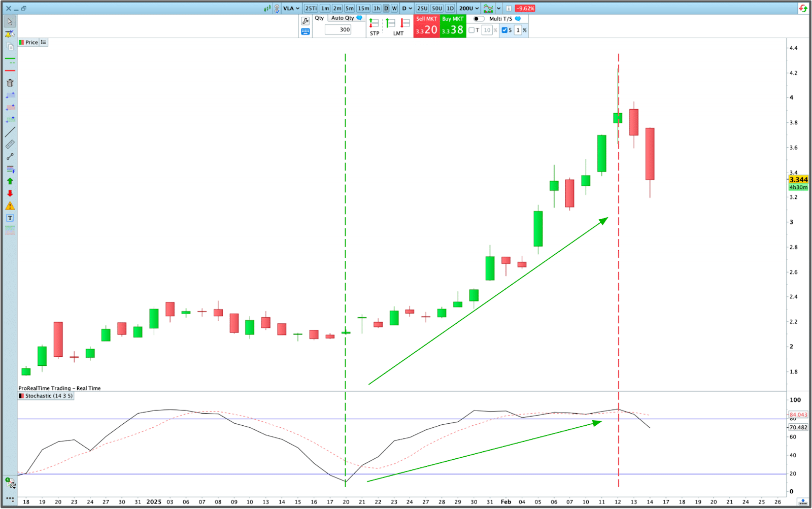
Task: Select the Fibonacci retracement tool
Action: pyautogui.click(x=10, y=169)
